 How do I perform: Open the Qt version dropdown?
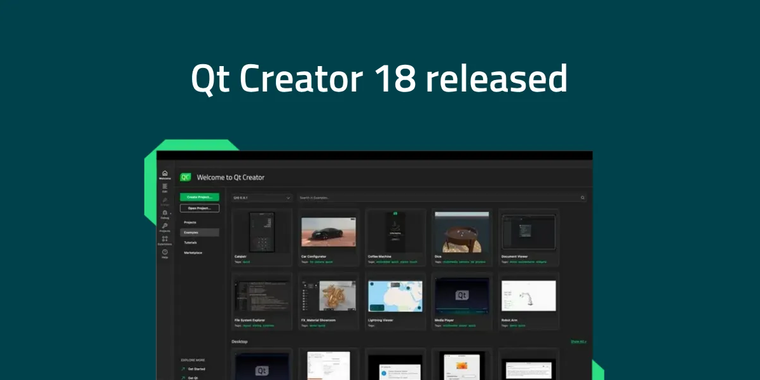coord(262,198)
